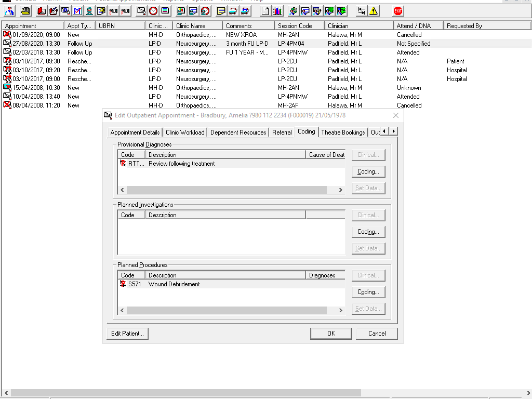Image resolution: width=532 pixels, height=399 pixels.
Task: Open Coding for Planned Procedures
Action: pos(368,292)
